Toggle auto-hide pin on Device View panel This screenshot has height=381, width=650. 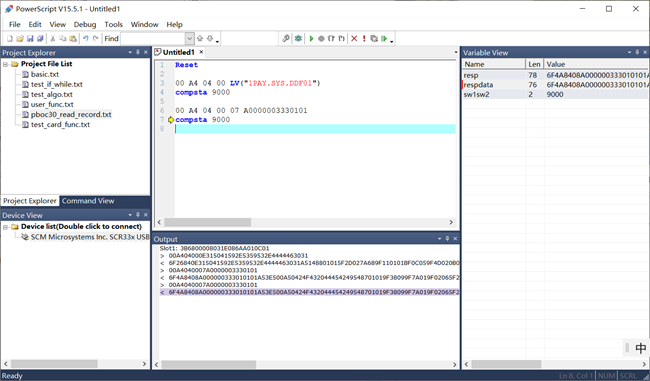tap(138, 215)
